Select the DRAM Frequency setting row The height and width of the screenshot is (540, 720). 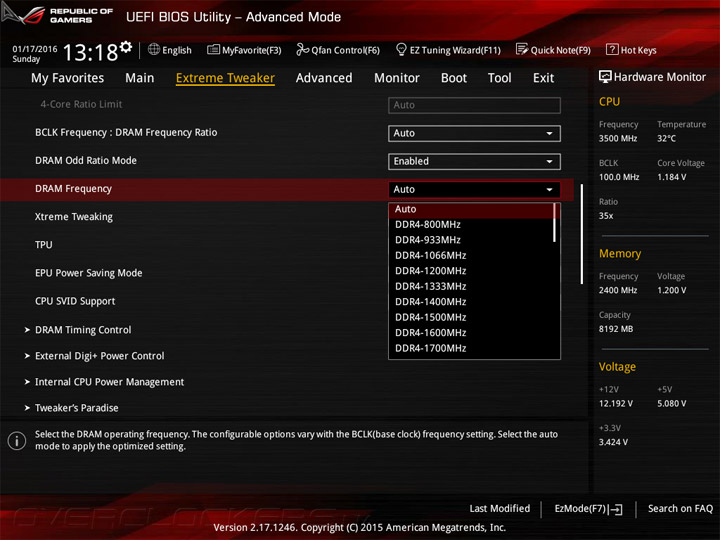287,189
